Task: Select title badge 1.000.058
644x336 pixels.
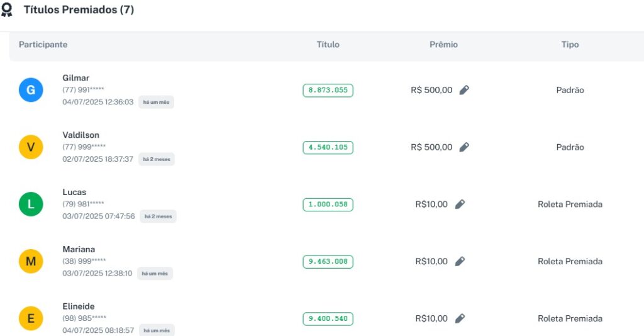Action: [x=328, y=204]
